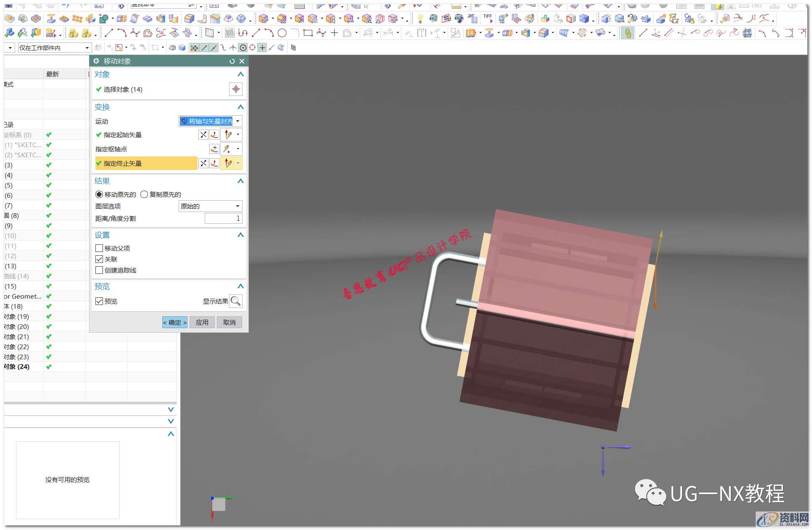The height and width of the screenshot is (530, 812).
Task: Select the 指定起始矢量 row
Action: [123, 135]
